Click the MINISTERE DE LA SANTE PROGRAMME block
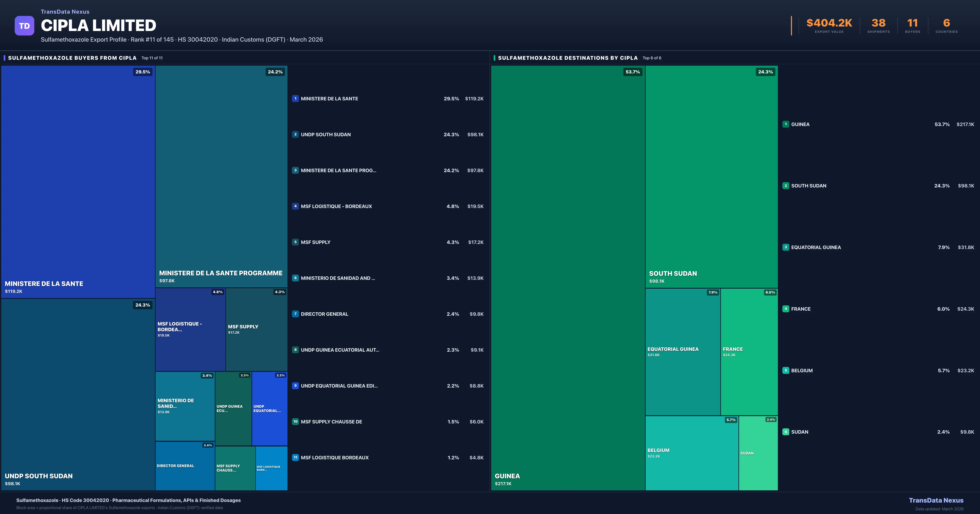Image resolution: width=980 pixels, height=514 pixels. 221,177
